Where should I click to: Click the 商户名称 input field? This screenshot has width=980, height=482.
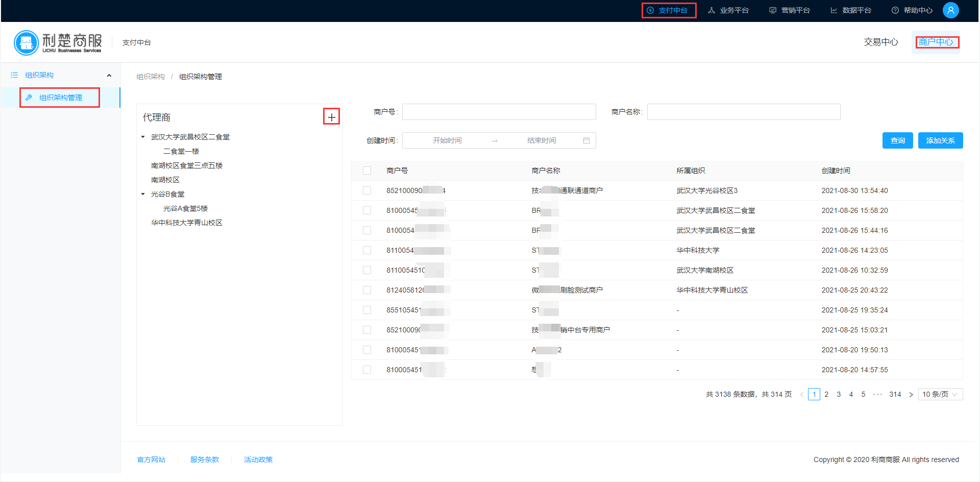click(x=744, y=112)
